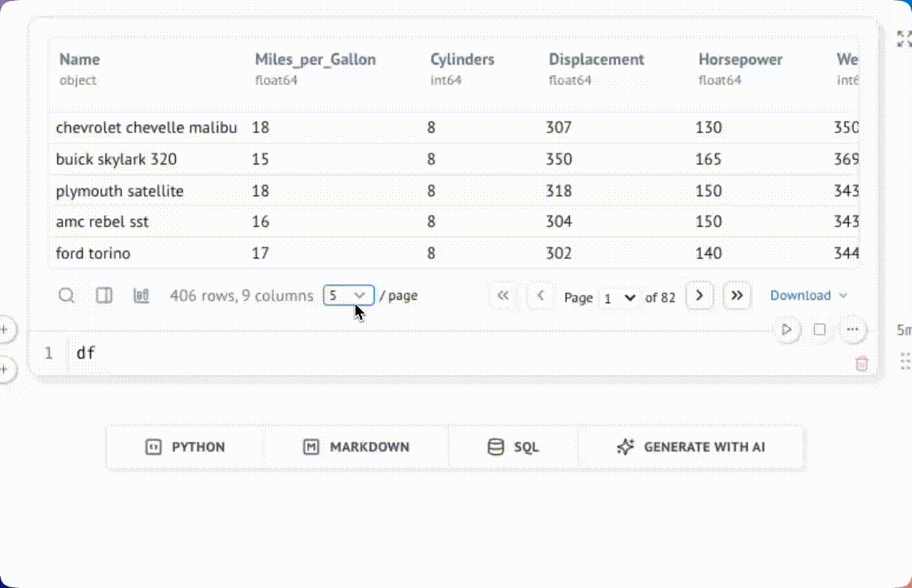The width and height of the screenshot is (912, 588).
Task: Select the Miles_per_Gallon column header
Action: pyautogui.click(x=315, y=60)
